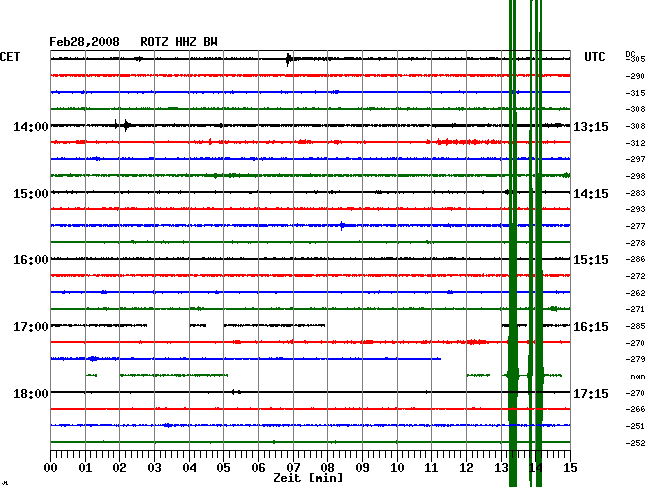Click the DC value -315
Screen dimensions: 650x494
tap(635, 93)
